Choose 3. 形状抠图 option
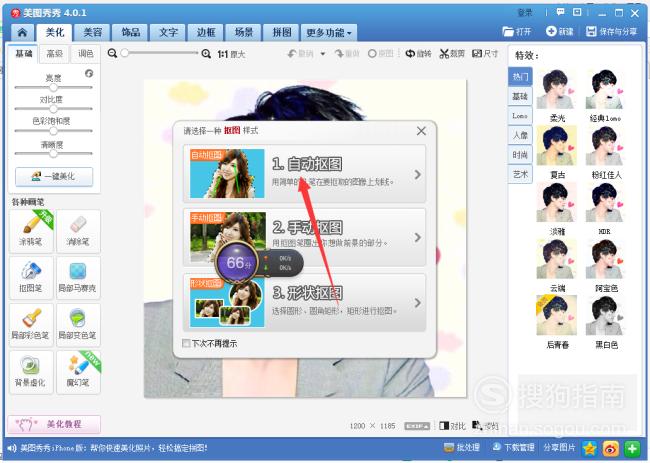The width and height of the screenshot is (650, 463). pyautogui.click(x=305, y=302)
